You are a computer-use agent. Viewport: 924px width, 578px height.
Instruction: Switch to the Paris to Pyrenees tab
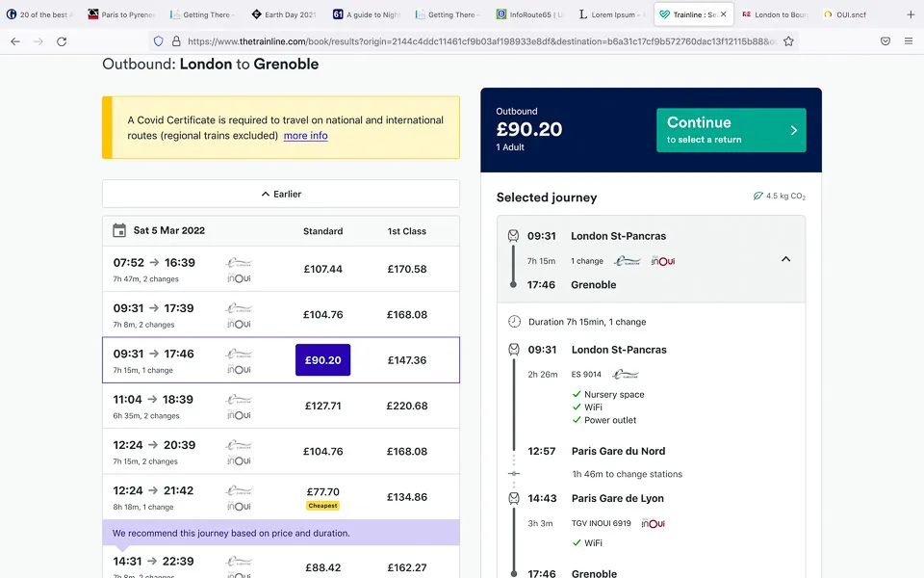121,14
